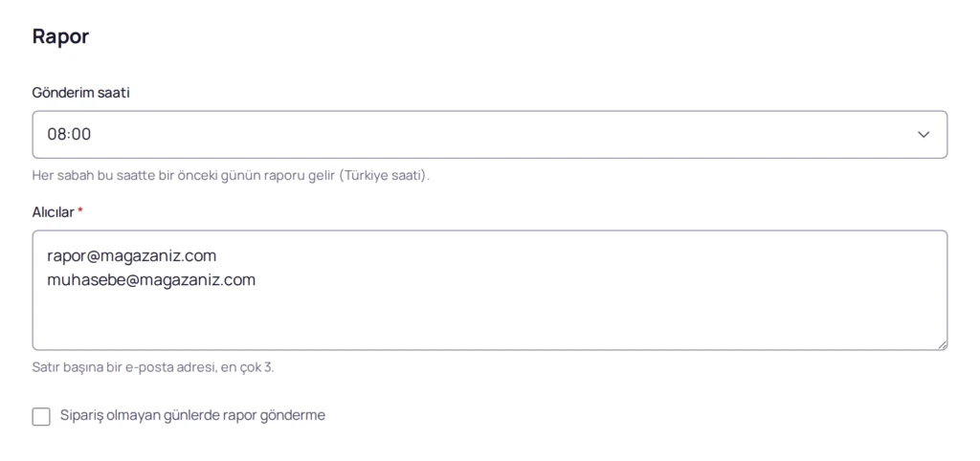Click the resize handle of Alıcılar textarea
This screenshot has width=980, height=461.
pyautogui.click(x=942, y=345)
